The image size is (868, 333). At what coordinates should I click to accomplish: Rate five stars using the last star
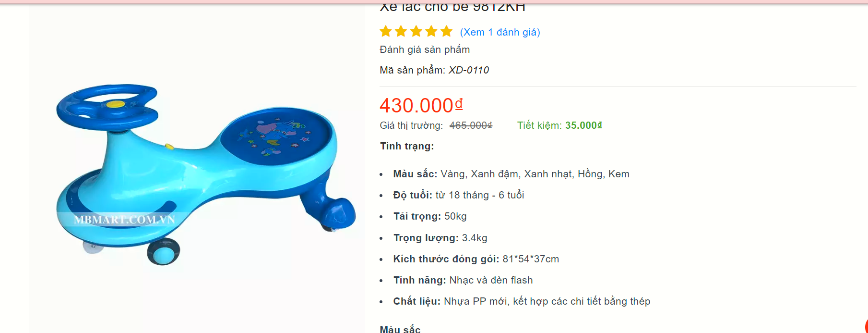447,32
